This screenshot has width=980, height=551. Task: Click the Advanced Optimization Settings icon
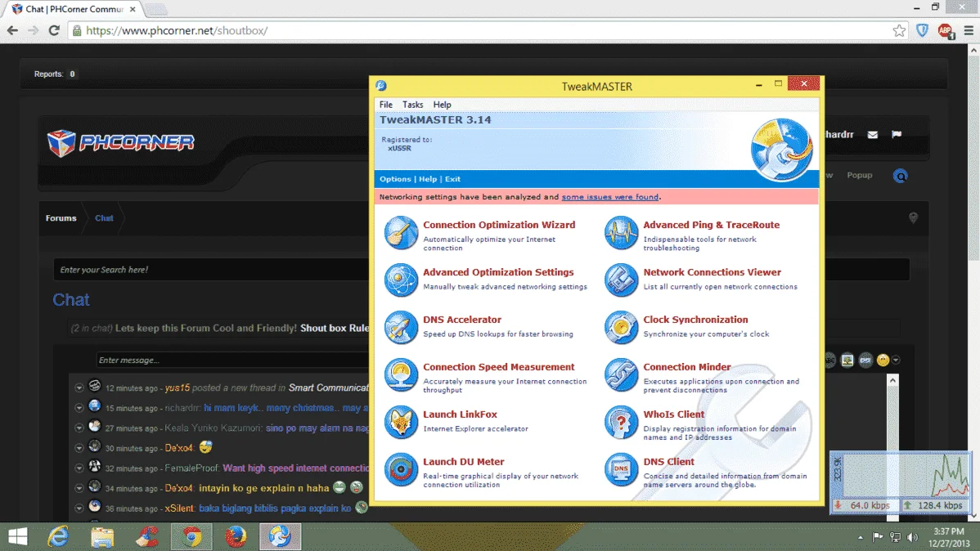click(401, 280)
